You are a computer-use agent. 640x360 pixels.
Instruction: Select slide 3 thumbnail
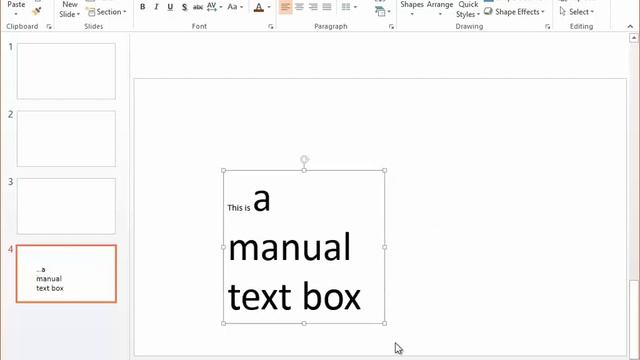click(x=66, y=206)
